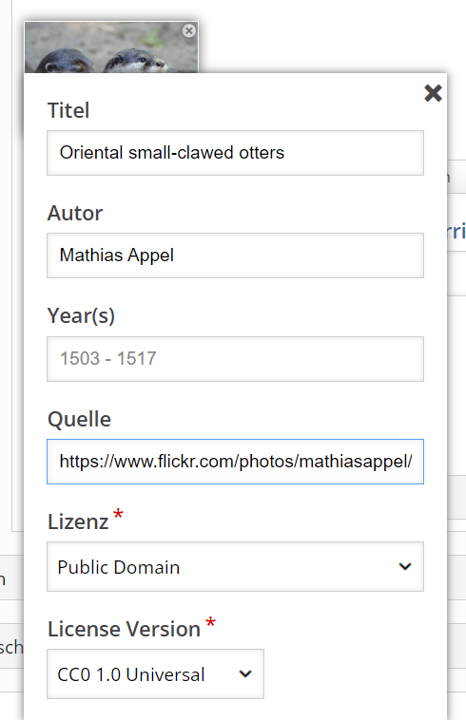Focus the Titel input field
The height and width of the screenshot is (720, 466).
[235, 153]
